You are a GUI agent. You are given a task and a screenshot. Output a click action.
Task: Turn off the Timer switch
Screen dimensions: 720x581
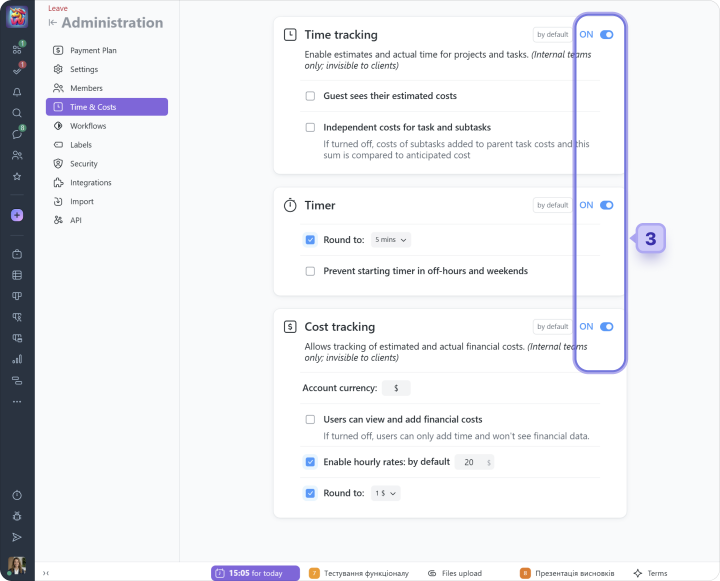[606, 205]
